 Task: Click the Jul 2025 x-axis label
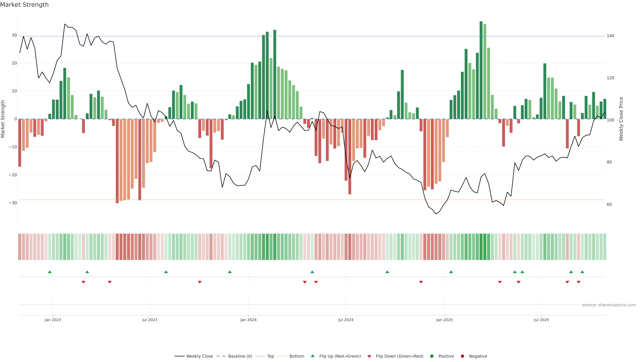[541, 320]
